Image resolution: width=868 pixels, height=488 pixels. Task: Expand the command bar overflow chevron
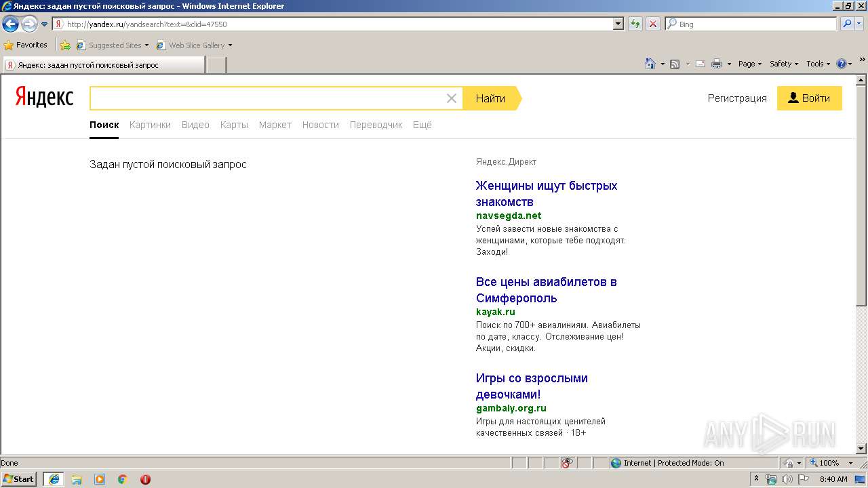click(x=863, y=60)
